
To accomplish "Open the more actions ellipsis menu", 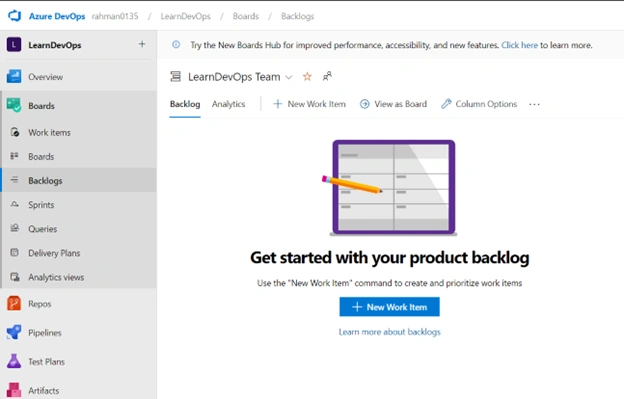I will point(534,104).
